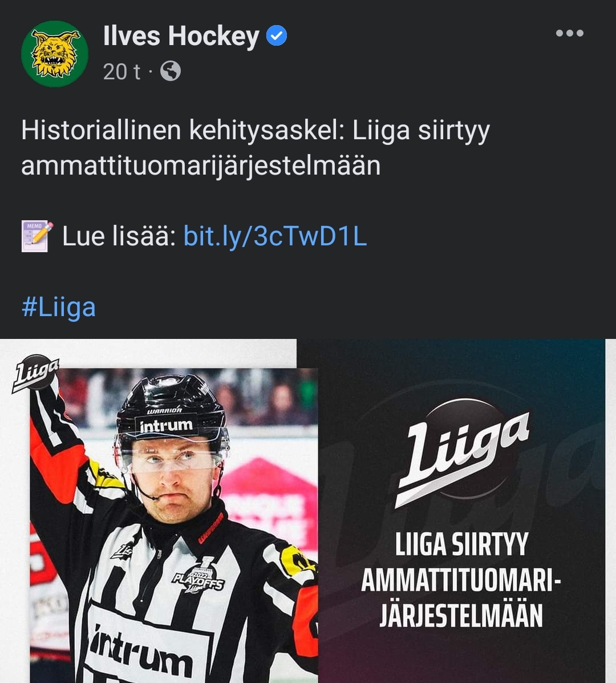The width and height of the screenshot is (616, 683).
Task: Open the Ilves Hockey page name
Action: (x=181, y=37)
